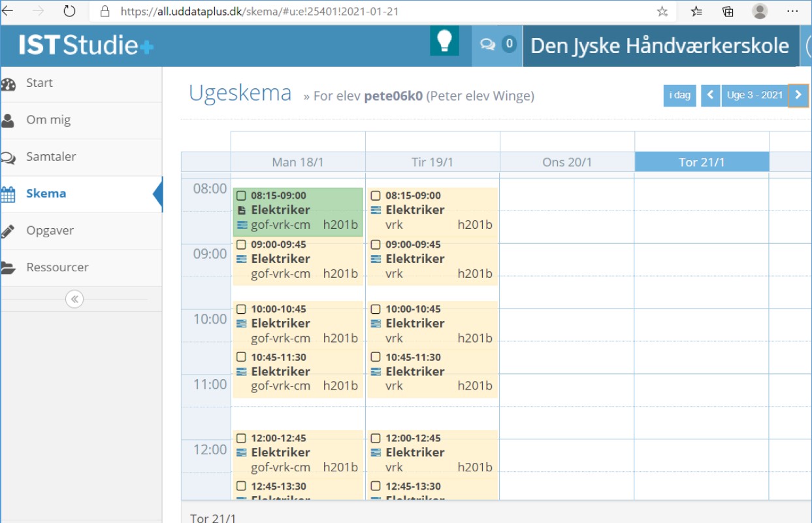Tick checkbox for Monday 12:00-12:45 lesson
Screen dimensions: 812x523
pos(241,438)
